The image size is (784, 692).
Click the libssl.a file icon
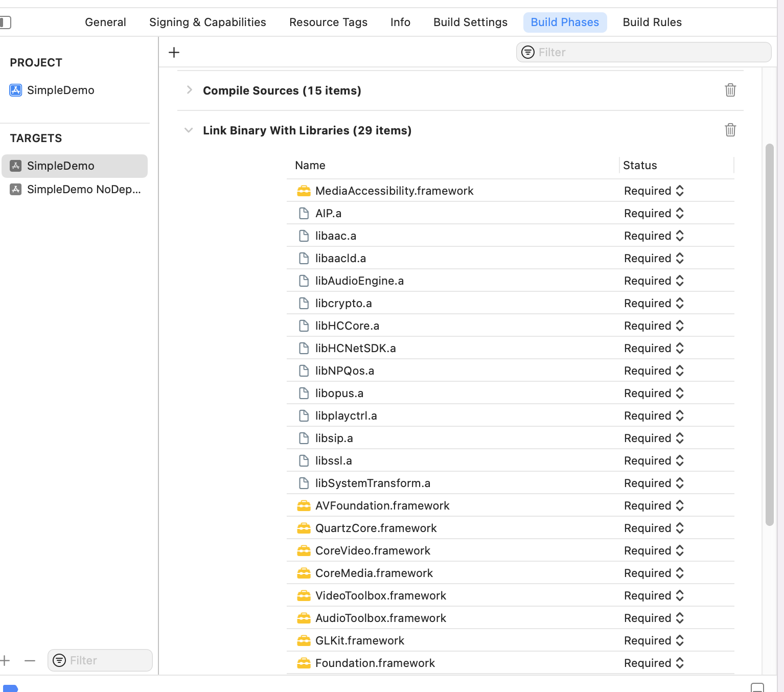tap(304, 460)
